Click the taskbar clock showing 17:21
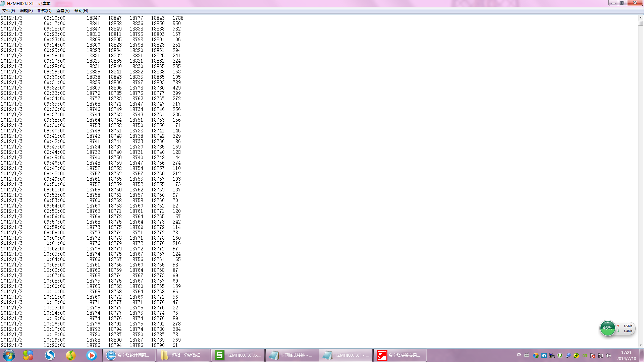644x362 pixels. click(626, 355)
